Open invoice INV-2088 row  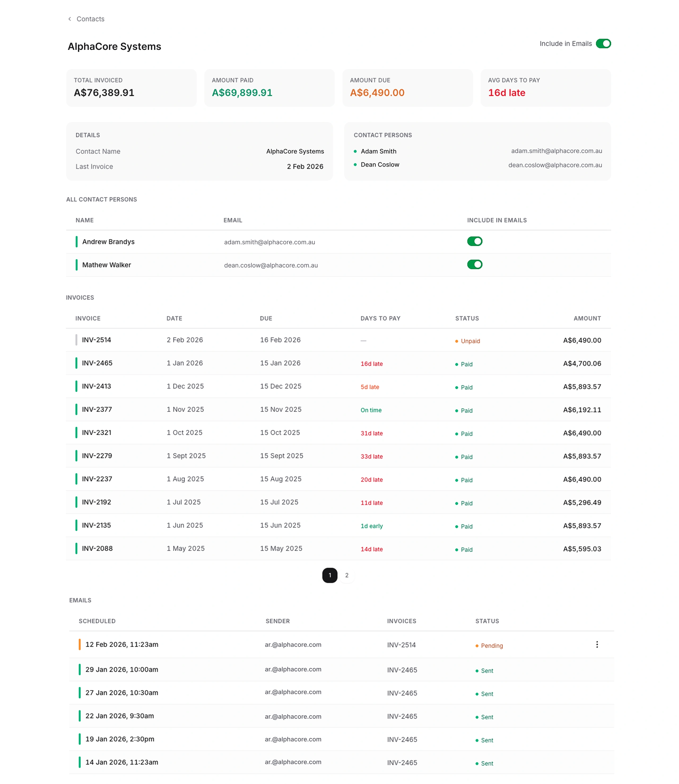click(97, 548)
